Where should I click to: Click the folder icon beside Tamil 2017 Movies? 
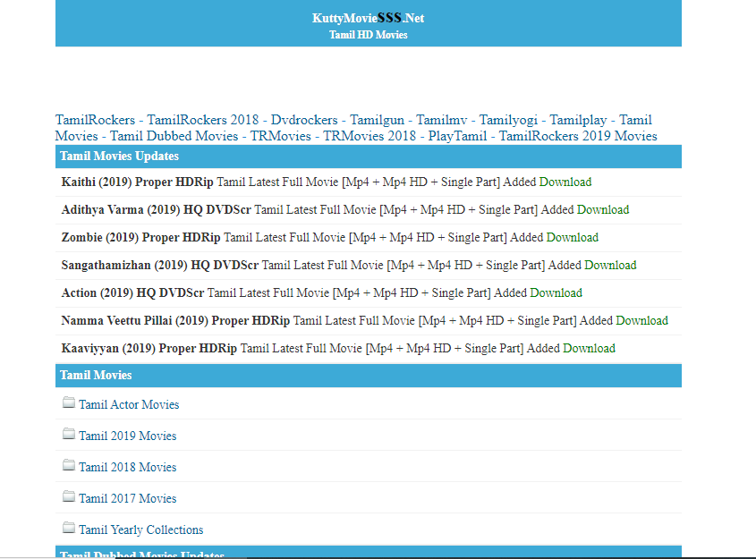(x=69, y=496)
